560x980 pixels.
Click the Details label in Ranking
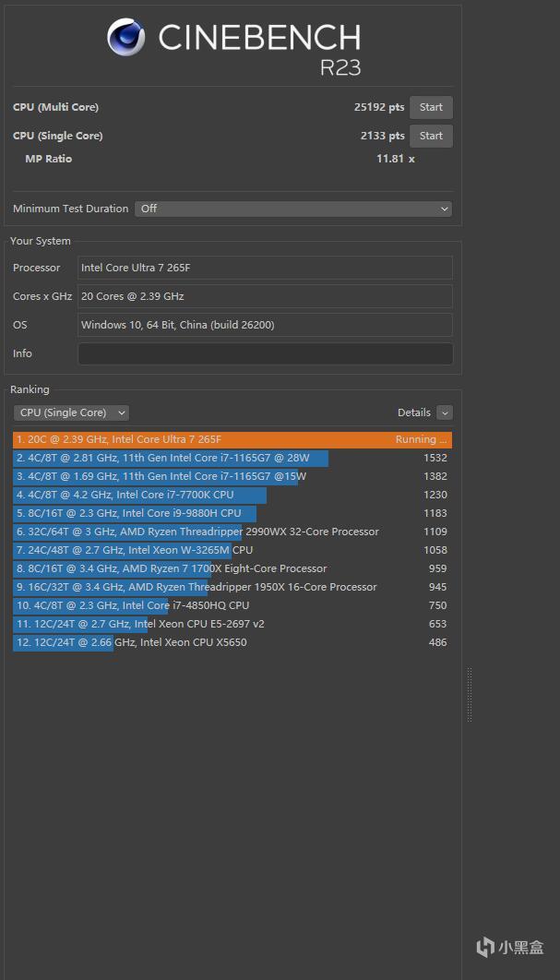(x=413, y=412)
